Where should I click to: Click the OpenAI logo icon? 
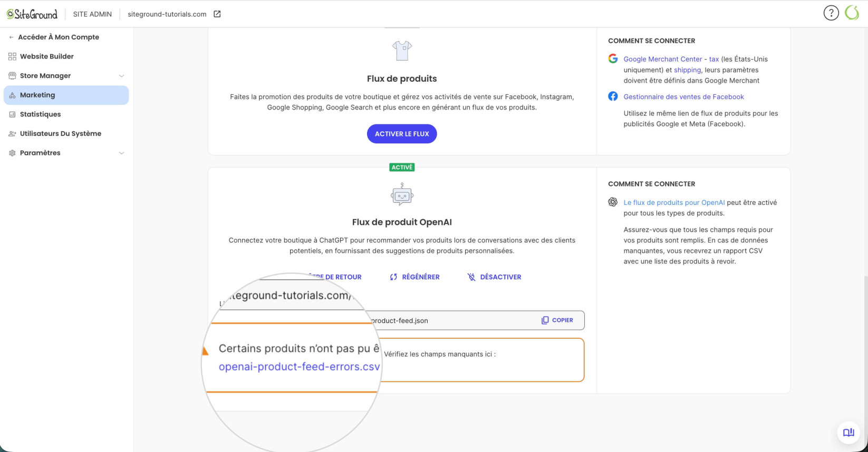tap(613, 202)
